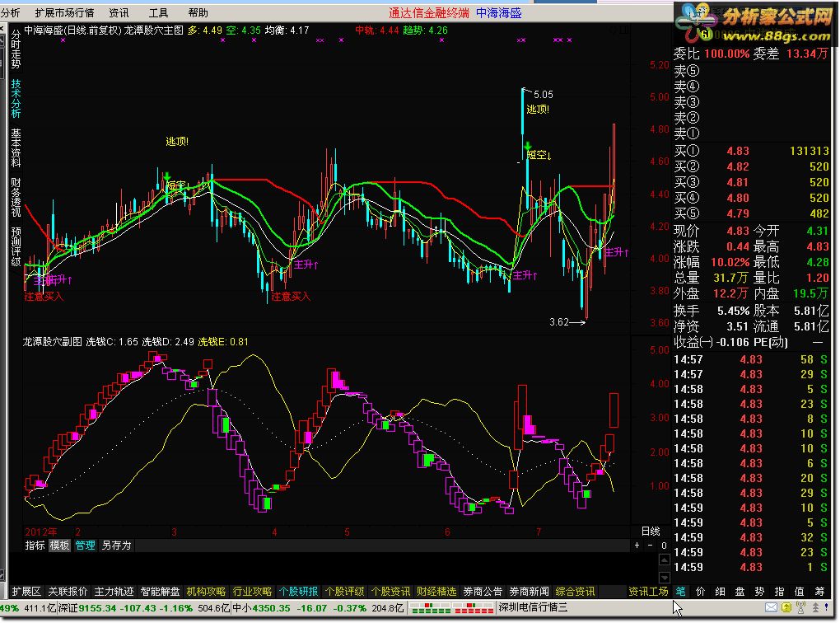Select the 个股研报 bottom tab
Image resolution: width=840 pixels, height=623 pixels.
298,592
